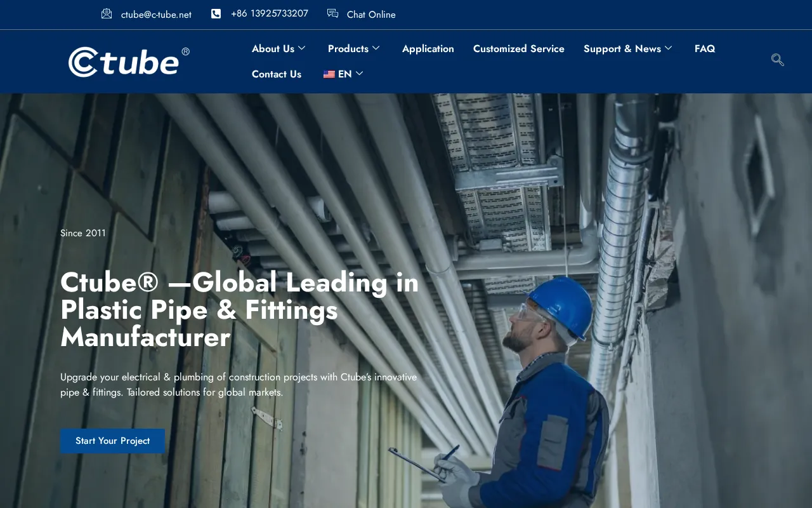
Task: Click the "Since 2011" text
Action: tap(83, 233)
